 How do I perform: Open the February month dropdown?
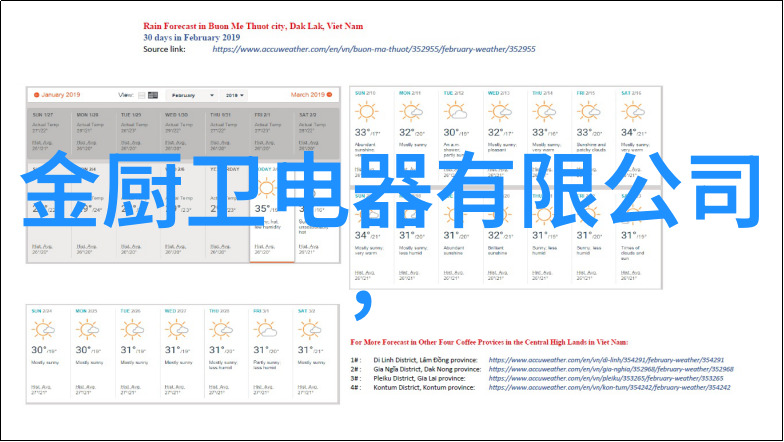(x=190, y=95)
